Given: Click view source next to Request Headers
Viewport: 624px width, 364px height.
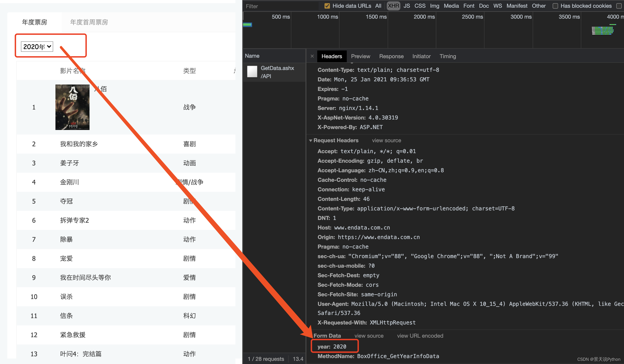Looking at the screenshot, I should [x=386, y=140].
